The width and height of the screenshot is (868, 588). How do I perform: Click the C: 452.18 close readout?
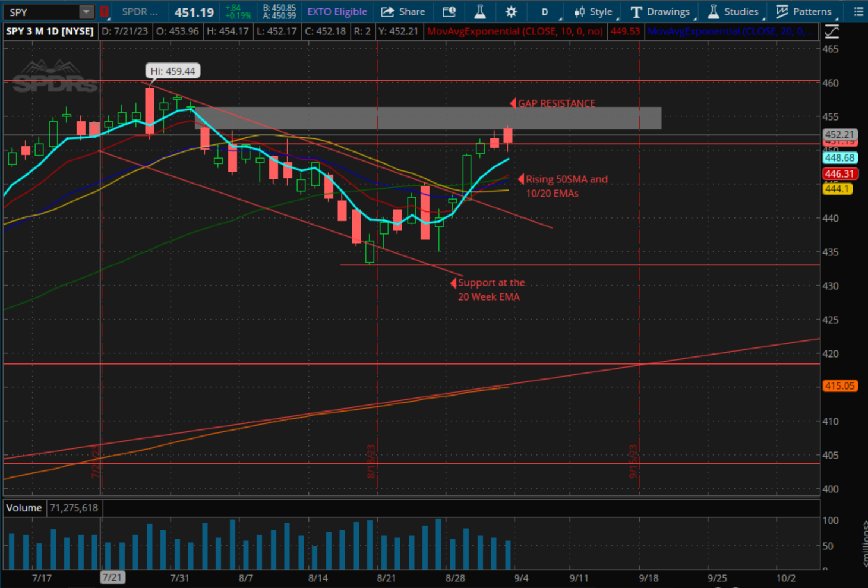pos(326,31)
